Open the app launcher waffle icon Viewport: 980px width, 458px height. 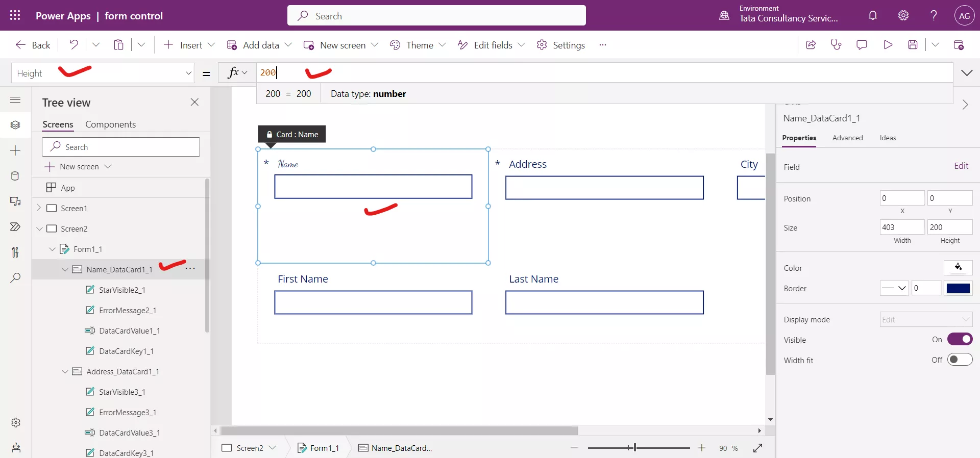click(15, 15)
